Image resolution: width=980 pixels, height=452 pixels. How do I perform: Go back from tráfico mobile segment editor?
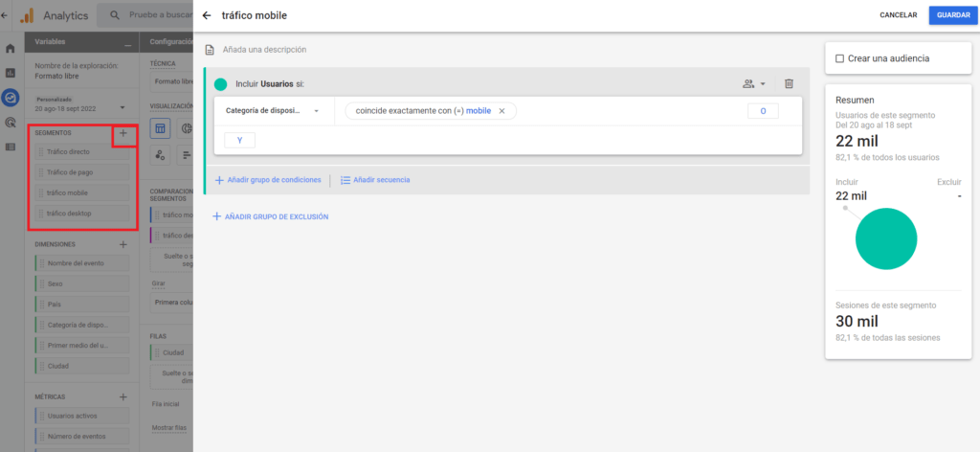coord(207,15)
